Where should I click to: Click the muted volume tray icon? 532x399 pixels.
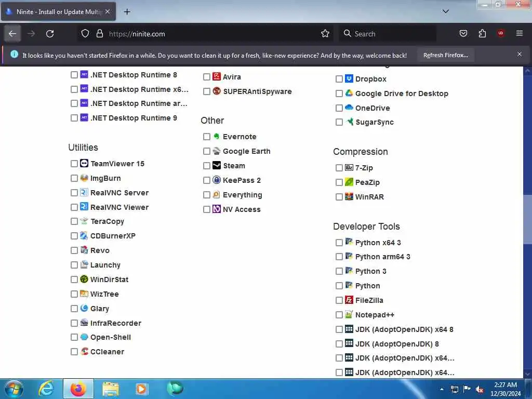point(480,389)
